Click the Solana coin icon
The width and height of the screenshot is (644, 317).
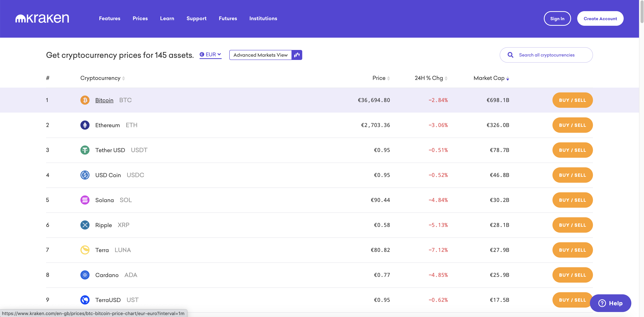pyautogui.click(x=85, y=200)
